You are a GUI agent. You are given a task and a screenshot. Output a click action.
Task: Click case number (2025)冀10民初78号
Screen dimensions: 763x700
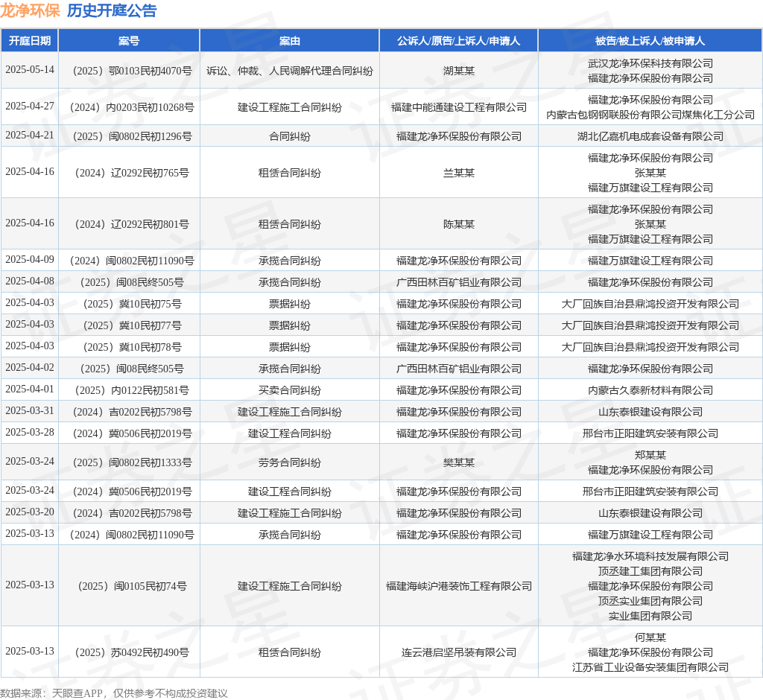pos(132,347)
